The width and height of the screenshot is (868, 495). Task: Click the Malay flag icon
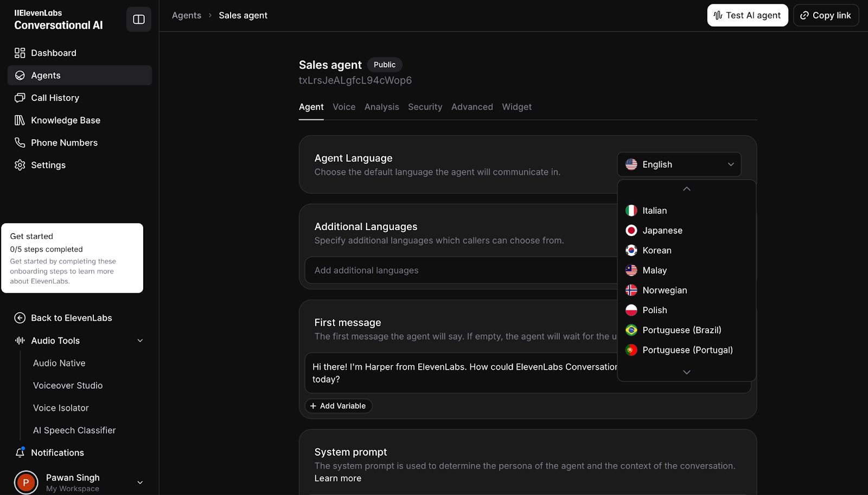click(x=631, y=270)
